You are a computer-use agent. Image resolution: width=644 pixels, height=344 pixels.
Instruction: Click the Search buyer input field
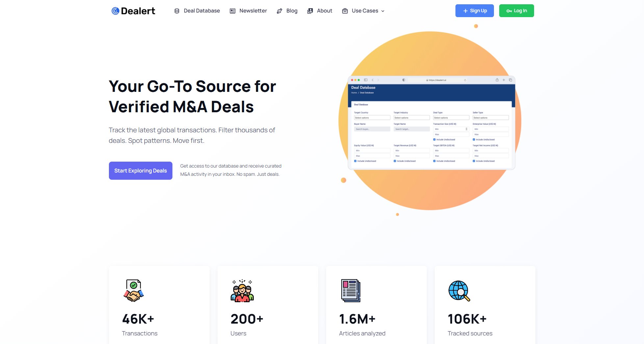click(x=372, y=129)
